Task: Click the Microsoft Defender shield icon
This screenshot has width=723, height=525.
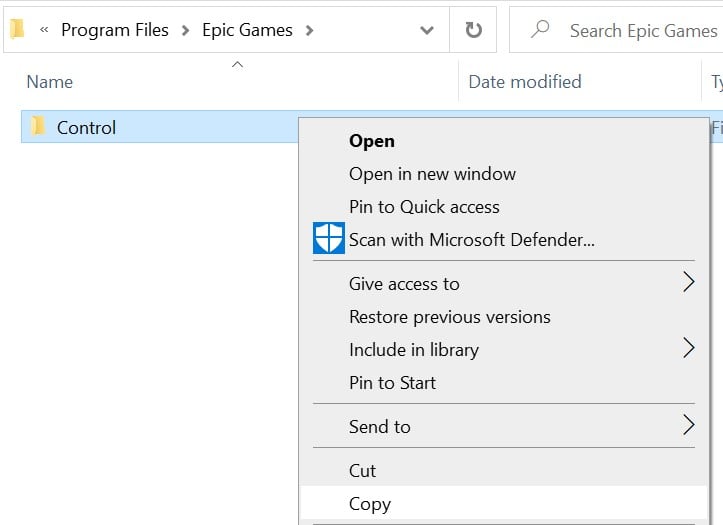Action: [x=329, y=238]
